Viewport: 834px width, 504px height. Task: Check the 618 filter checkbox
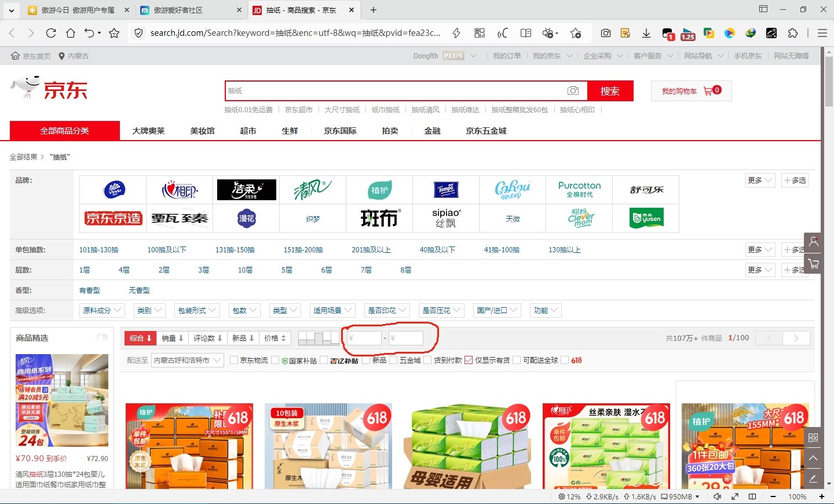pyautogui.click(x=565, y=360)
